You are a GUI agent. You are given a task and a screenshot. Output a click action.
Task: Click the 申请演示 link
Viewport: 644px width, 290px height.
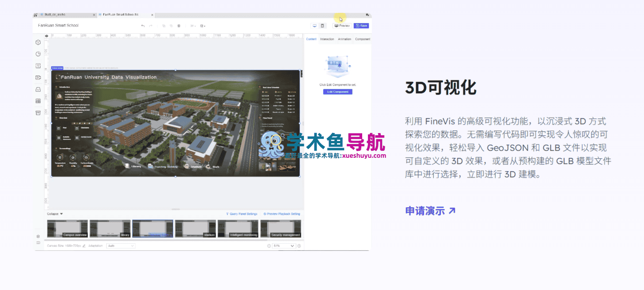430,211
